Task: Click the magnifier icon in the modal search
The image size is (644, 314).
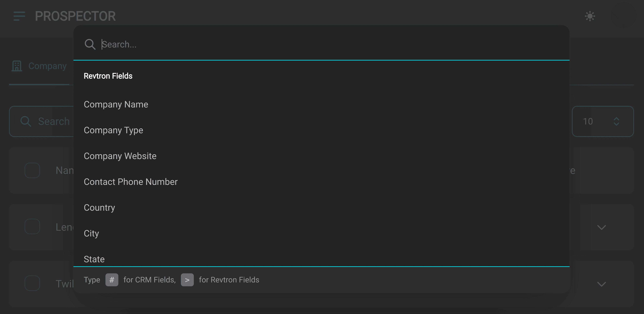Action: (x=90, y=44)
